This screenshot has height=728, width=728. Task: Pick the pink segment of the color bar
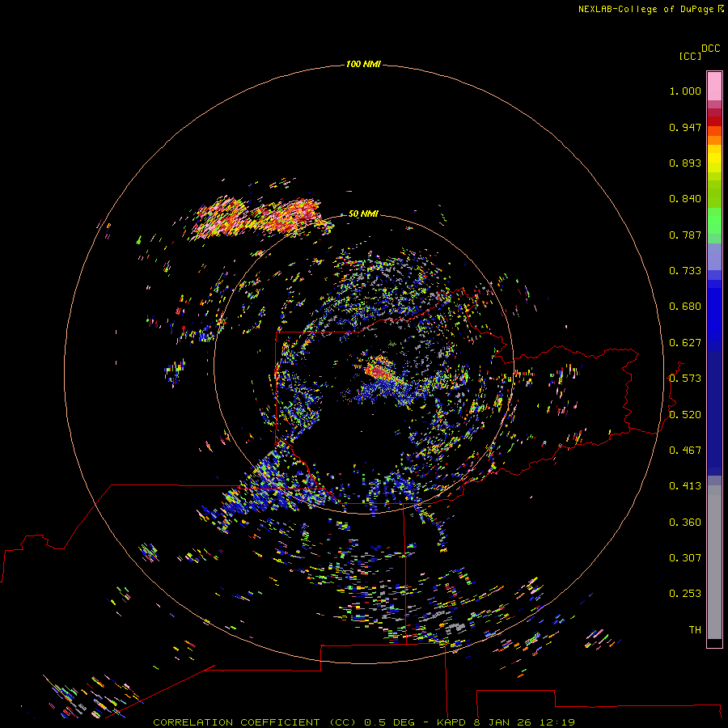click(714, 87)
